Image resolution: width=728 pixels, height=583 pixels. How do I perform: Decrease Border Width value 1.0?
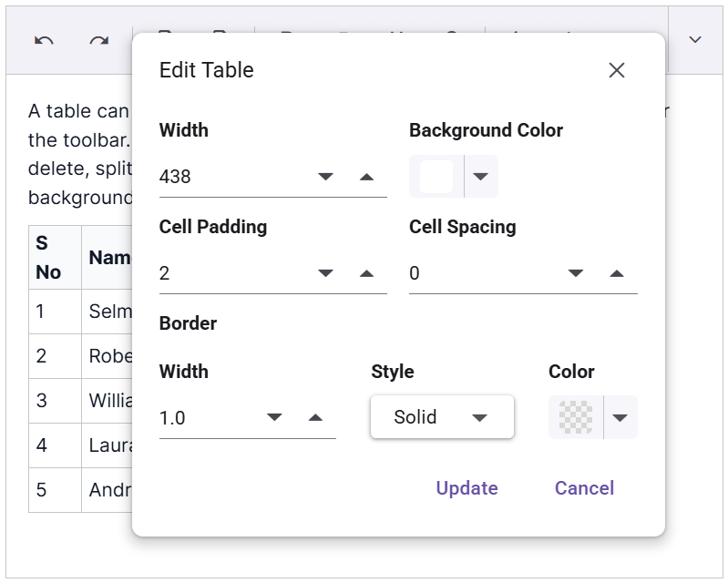[x=274, y=417]
